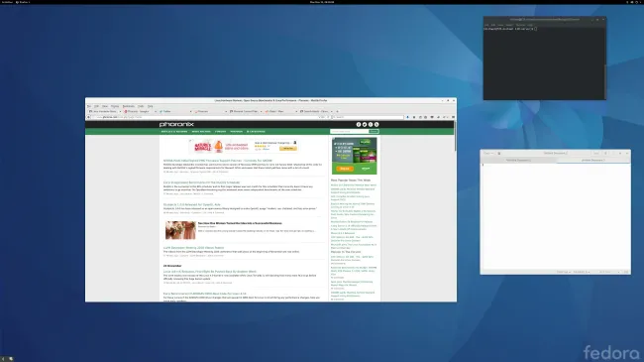Open MuQSS Scheduler benchmarks article headline
The image size is (644, 362).
[x=202, y=182]
